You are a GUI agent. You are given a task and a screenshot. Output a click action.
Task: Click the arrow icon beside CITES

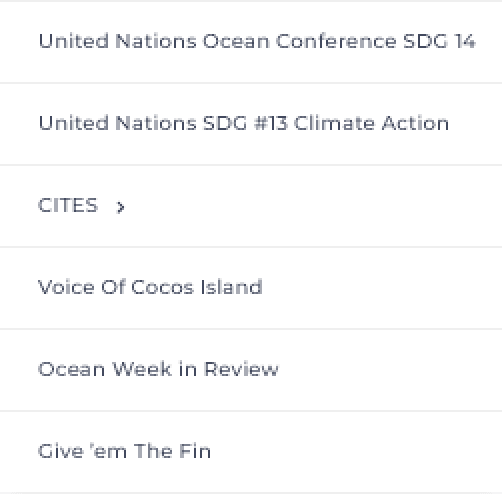[120, 207]
